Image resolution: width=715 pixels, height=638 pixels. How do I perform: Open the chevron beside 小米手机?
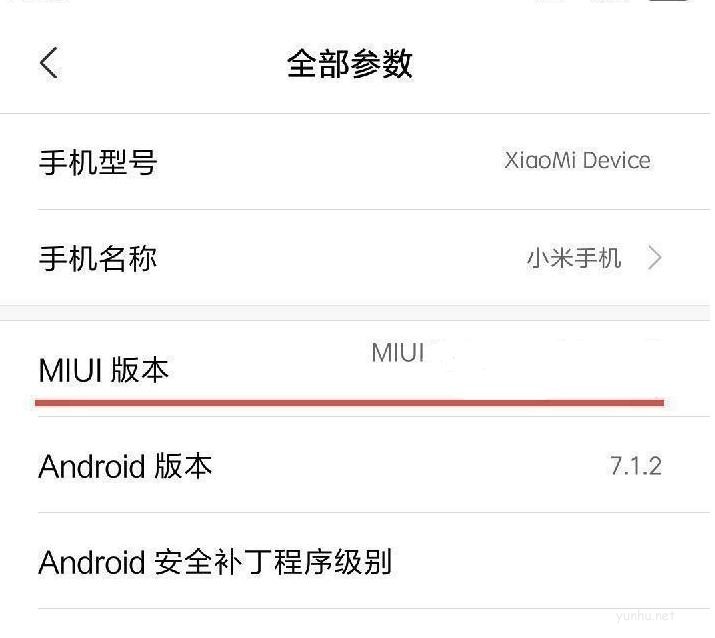[x=655, y=258]
